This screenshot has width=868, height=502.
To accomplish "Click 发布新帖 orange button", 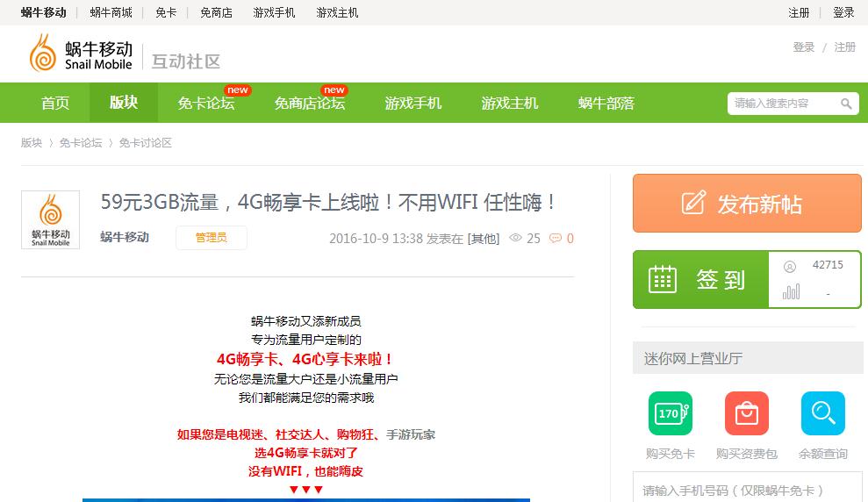I will (747, 203).
